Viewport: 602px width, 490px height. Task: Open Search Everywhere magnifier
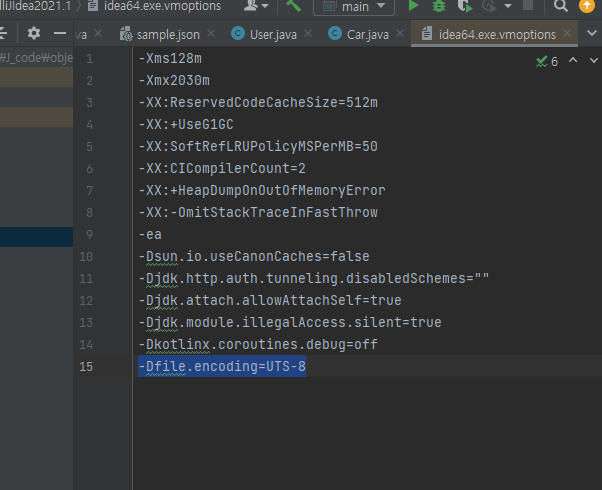tap(561, 6)
